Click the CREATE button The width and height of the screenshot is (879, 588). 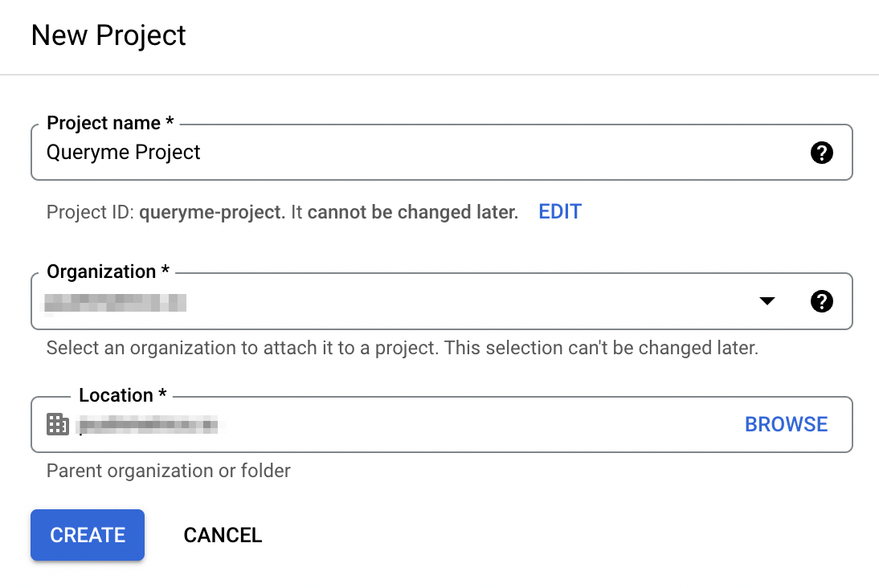(88, 535)
